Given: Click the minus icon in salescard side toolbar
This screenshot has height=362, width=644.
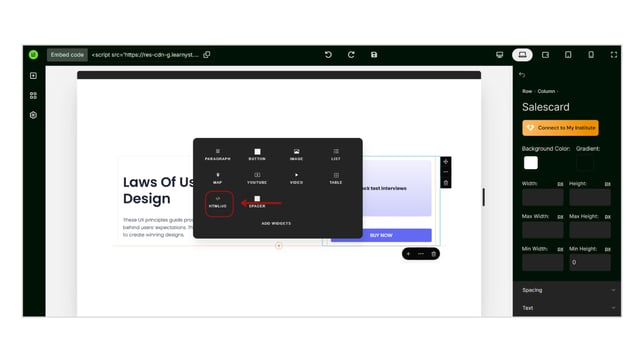Looking at the screenshot, I should tap(446, 172).
